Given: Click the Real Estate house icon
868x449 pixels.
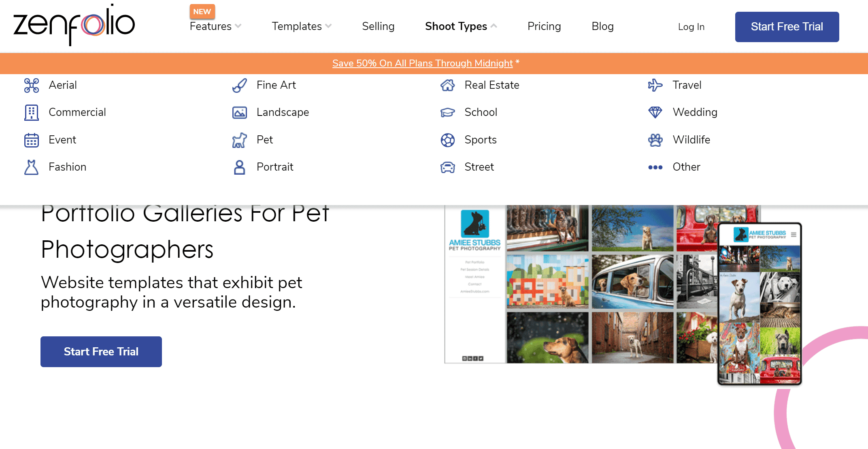Looking at the screenshot, I should pyautogui.click(x=448, y=86).
